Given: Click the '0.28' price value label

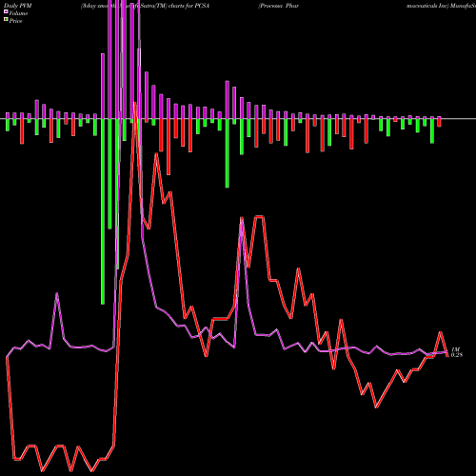Looking at the screenshot, I should click(456, 355).
